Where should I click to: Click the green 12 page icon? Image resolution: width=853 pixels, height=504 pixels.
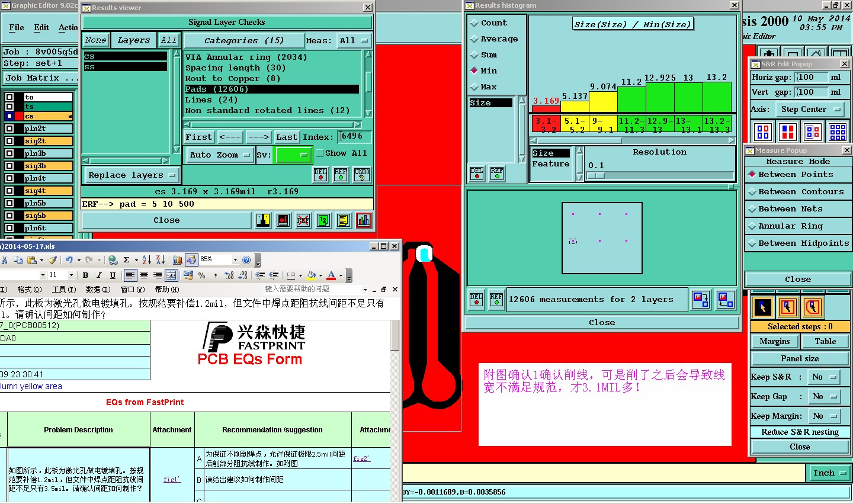(323, 220)
